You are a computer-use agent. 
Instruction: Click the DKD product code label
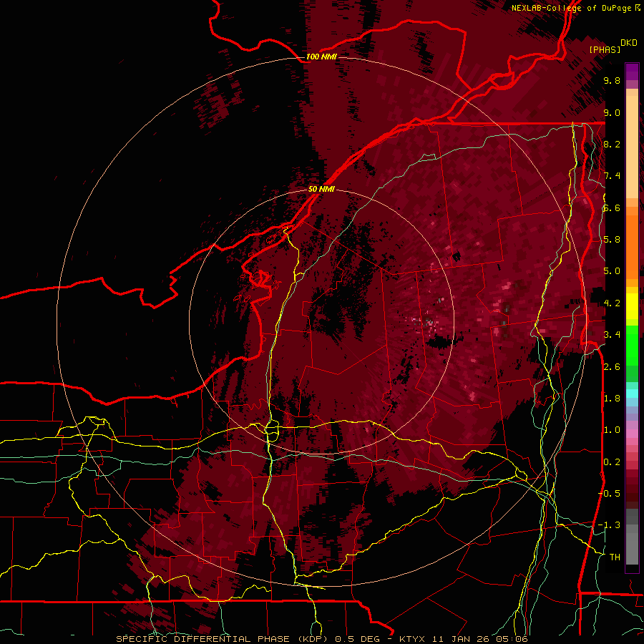628,43
